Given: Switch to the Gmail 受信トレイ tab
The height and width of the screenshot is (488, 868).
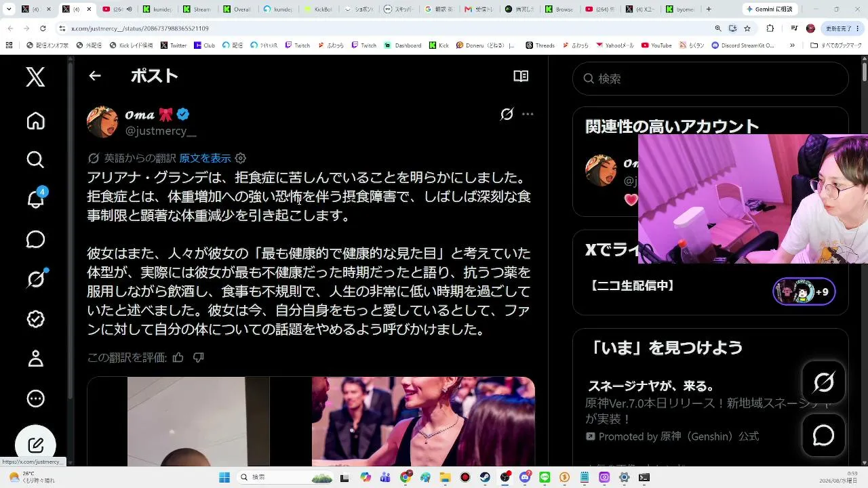Looking at the screenshot, I should point(478,9).
